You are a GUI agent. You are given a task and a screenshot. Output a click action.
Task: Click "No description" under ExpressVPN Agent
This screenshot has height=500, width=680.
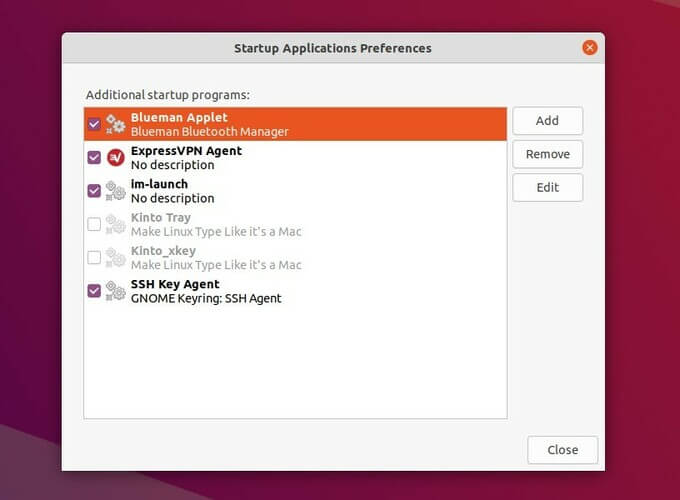(173, 165)
